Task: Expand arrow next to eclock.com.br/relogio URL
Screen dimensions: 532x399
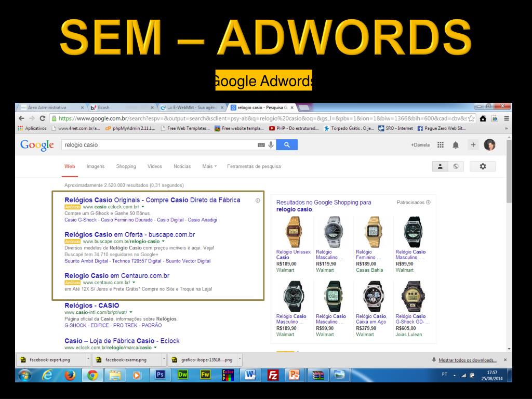Action: [155, 348]
